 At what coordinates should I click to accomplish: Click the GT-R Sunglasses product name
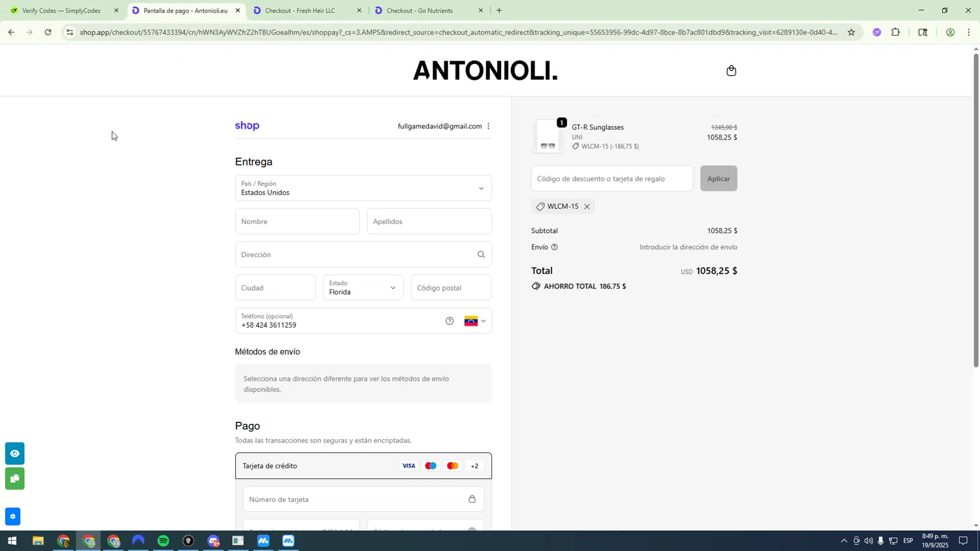(x=598, y=127)
